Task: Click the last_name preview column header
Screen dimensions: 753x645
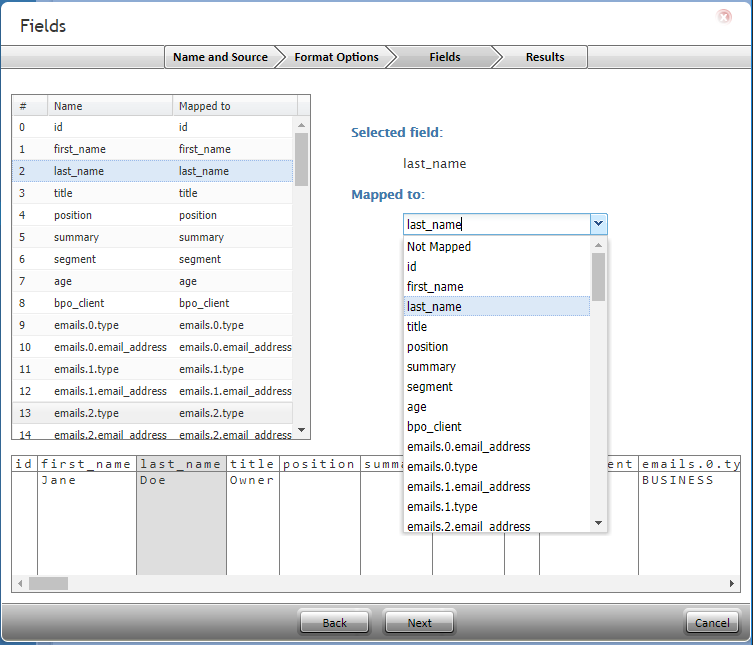Action: [181, 464]
